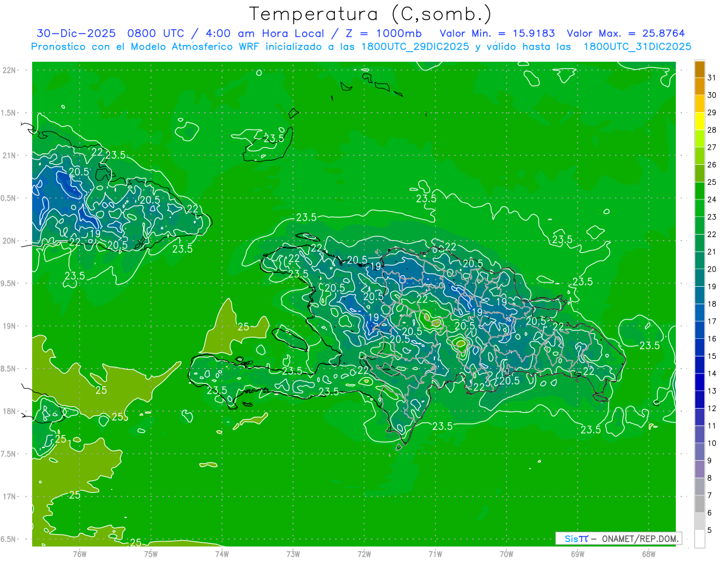The height and width of the screenshot is (562, 728).
Task: Click the "19N" latitude axis label
Action: [9, 326]
